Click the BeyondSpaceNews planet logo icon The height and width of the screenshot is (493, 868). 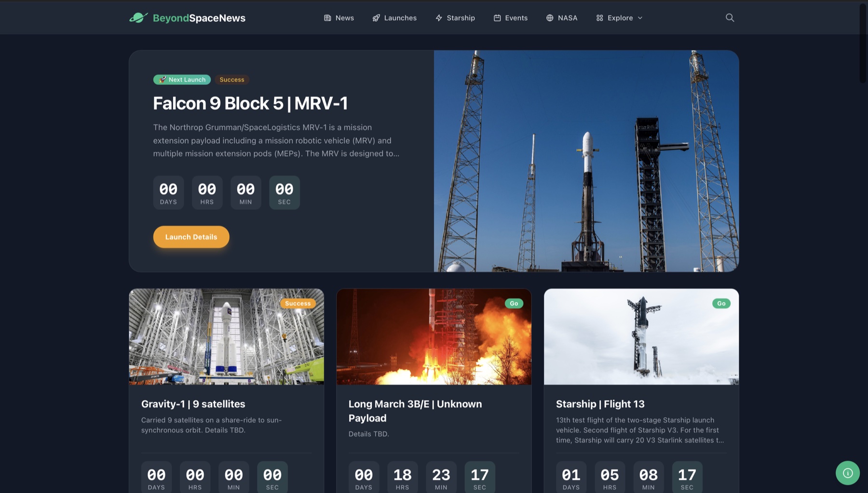click(138, 18)
